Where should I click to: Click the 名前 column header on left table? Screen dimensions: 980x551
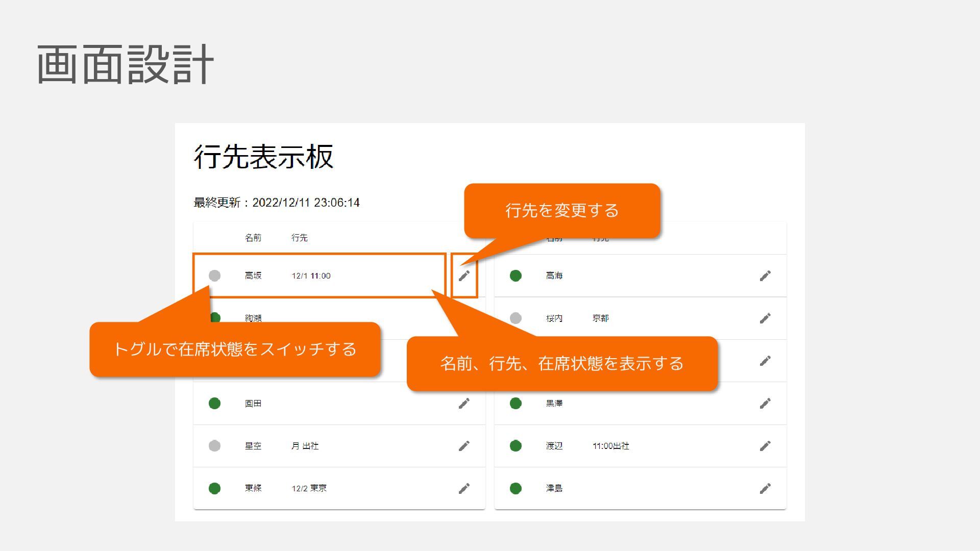(253, 238)
